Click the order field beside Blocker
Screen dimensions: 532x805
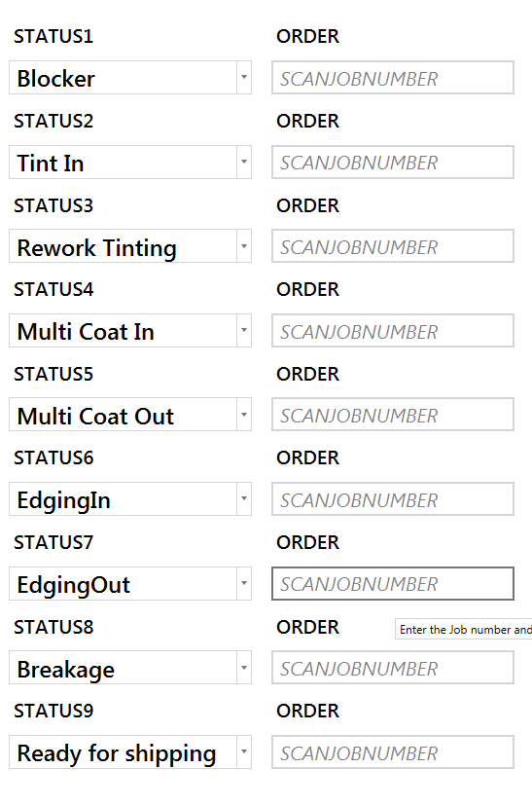coord(393,78)
